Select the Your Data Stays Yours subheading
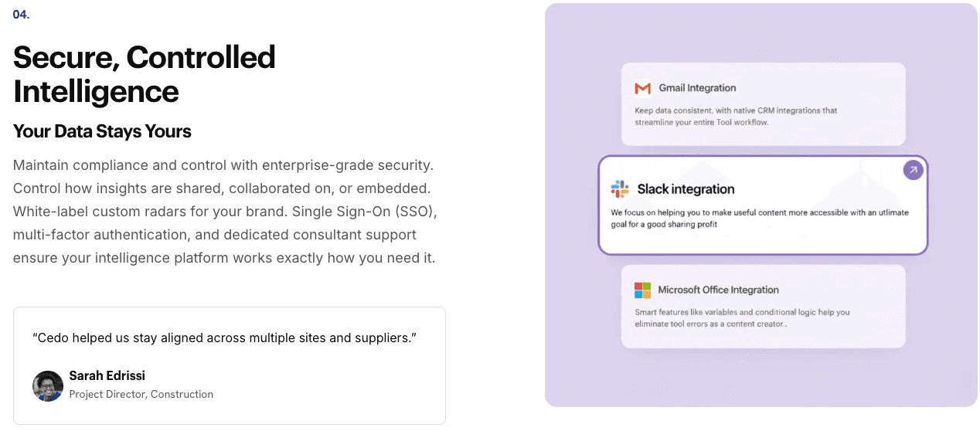Viewport: 980px width, 431px height. (102, 131)
